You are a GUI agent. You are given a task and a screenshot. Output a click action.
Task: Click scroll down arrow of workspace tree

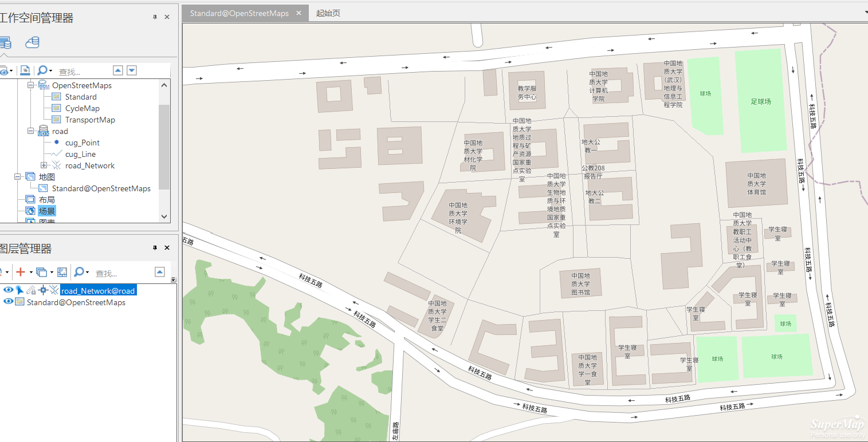click(164, 216)
